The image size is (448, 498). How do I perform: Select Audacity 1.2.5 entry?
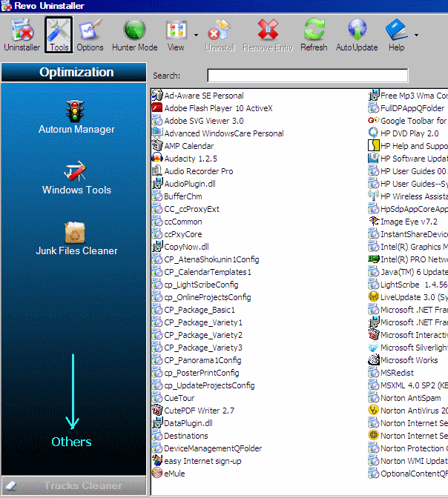click(x=185, y=159)
